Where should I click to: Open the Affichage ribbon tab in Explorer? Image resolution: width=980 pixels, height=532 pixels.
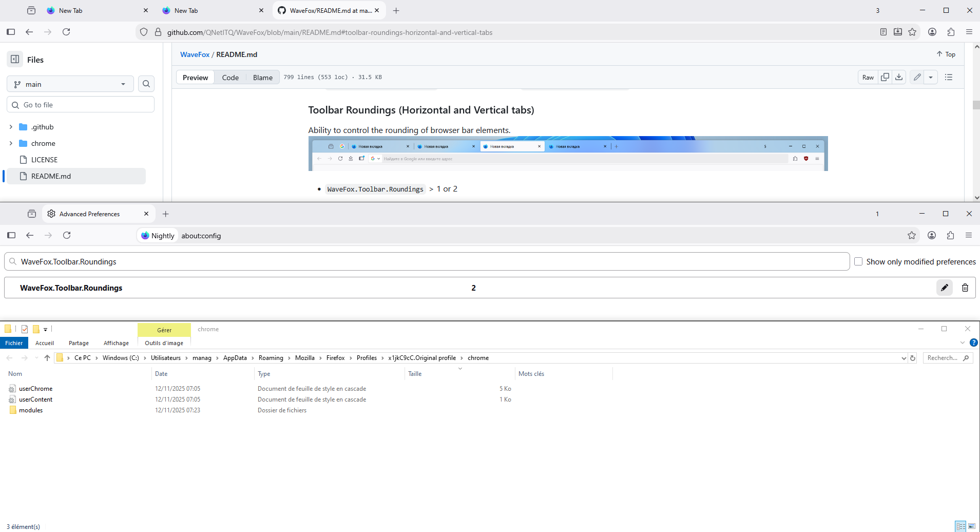pyautogui.click(x=116, y=343)
